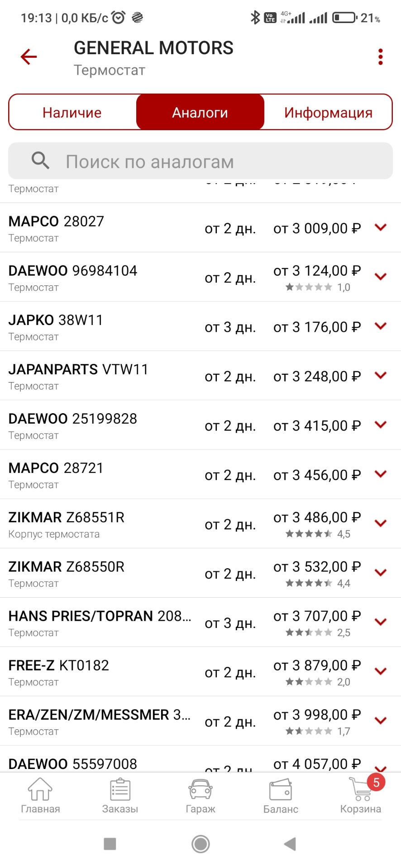This screenshot has width=401, height=868.
Task: Switch to the Наличие tab
Action: [72, 112]
